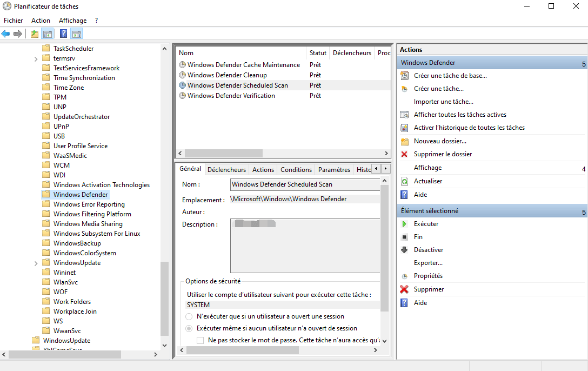Open the ? help menu
The width and height of the screenshot is (588, 371).
pyautogui.click(x=96, y=20)
